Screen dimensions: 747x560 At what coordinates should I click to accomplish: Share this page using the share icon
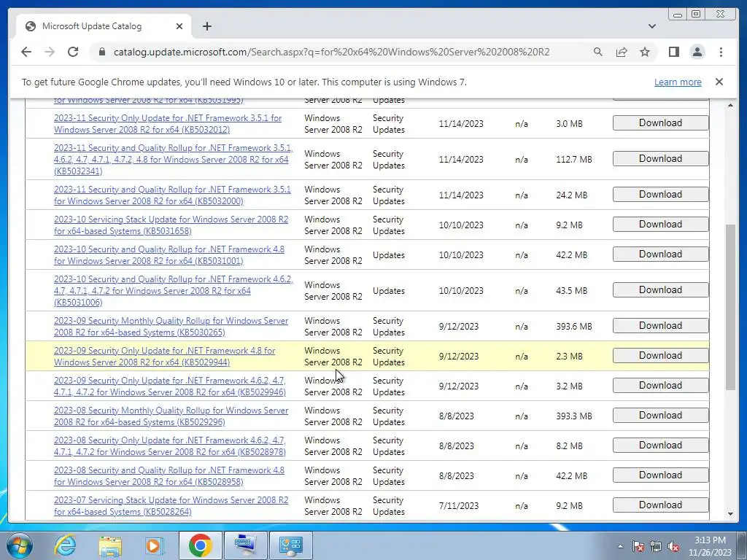pos(622,52)
